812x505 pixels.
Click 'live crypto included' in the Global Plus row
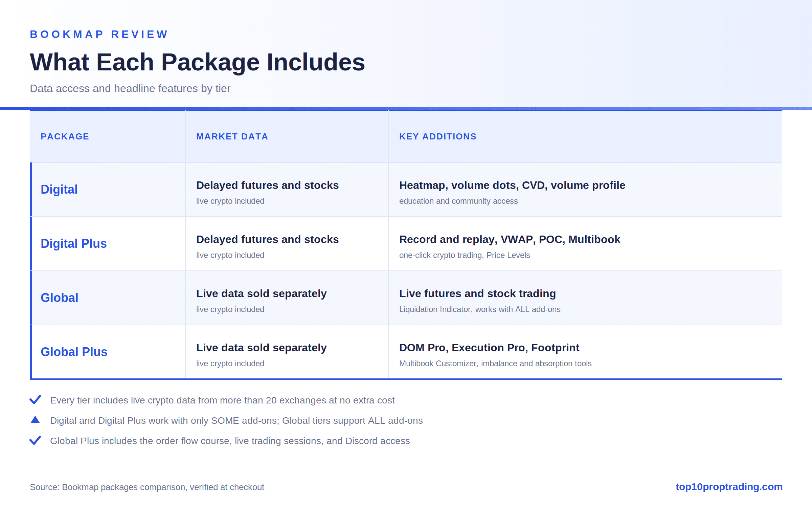click(x=230, y=364)
